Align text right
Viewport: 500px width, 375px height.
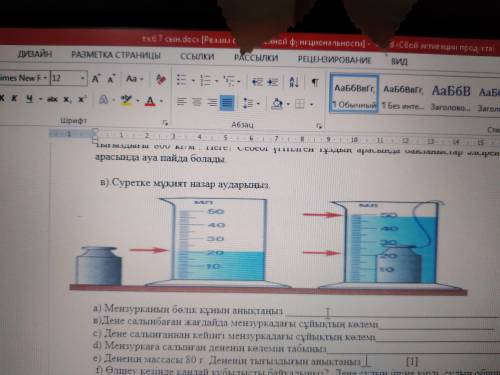pyautogui.click(x=212, y=102)
